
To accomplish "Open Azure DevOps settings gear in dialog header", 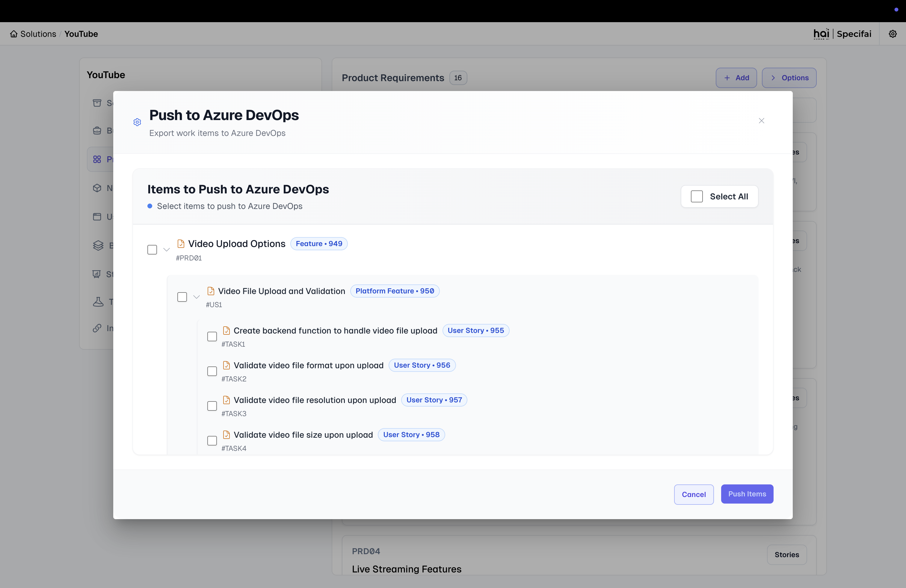I will (x=137, y=122).
